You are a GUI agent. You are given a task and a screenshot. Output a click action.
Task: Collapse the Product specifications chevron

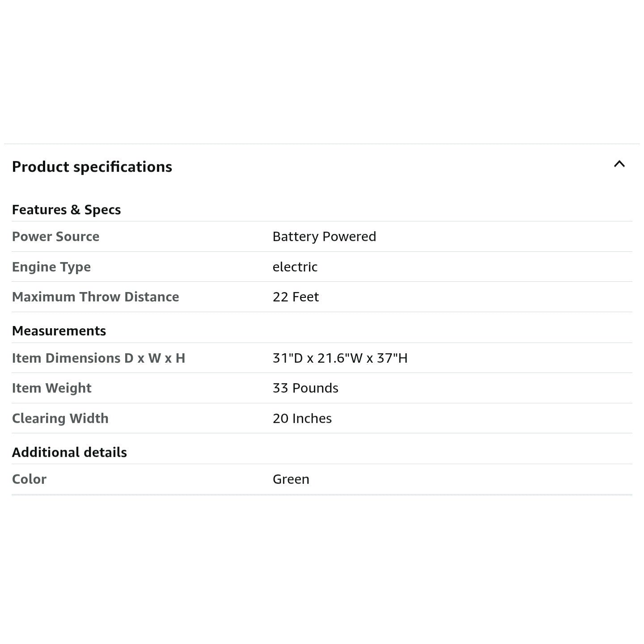[619, 164]
